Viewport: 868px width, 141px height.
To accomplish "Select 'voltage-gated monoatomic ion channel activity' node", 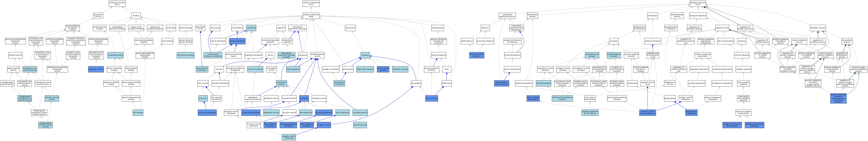I will tap(25, 98).
